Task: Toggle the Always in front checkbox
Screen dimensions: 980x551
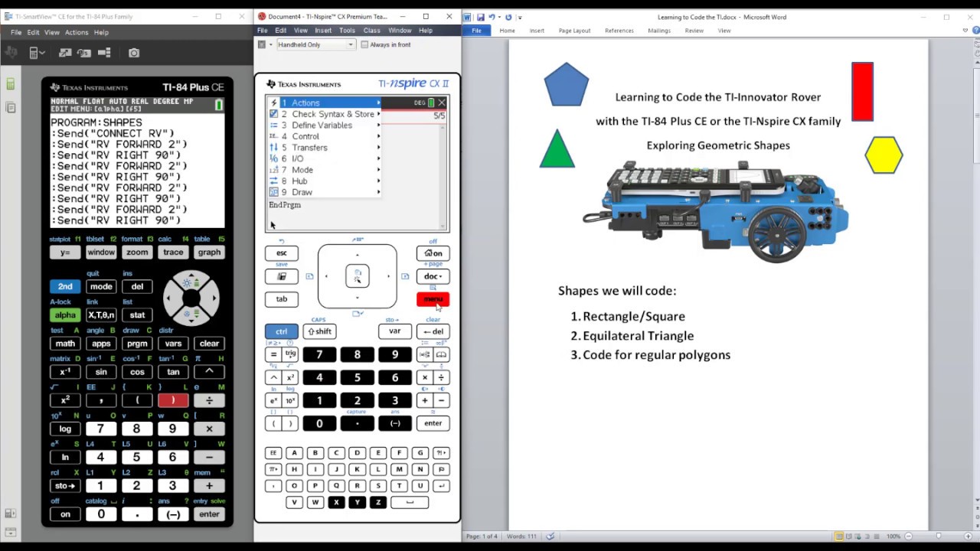Action: point(364,44)
